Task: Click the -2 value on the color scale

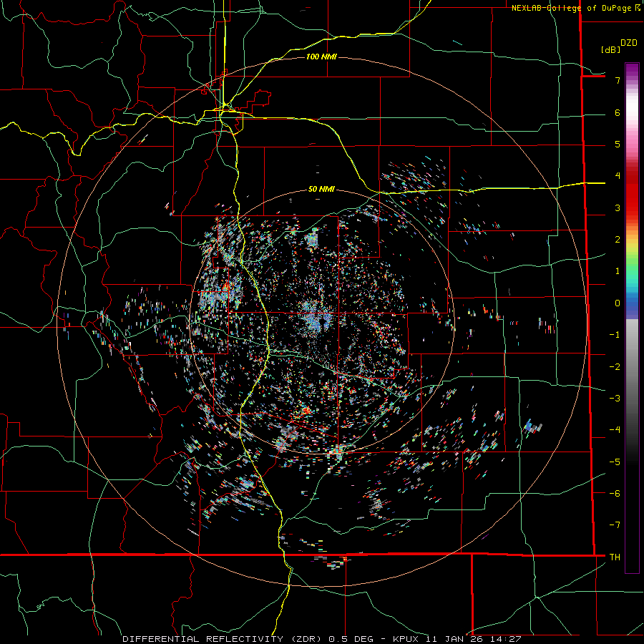Action: (615, 367)
